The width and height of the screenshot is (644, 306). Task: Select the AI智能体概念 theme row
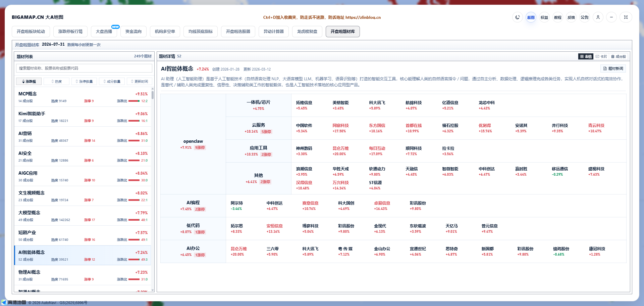point(83,256)
